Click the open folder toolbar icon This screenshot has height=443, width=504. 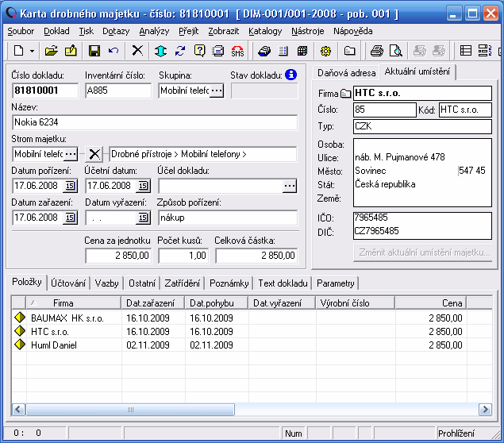[51, 51]
